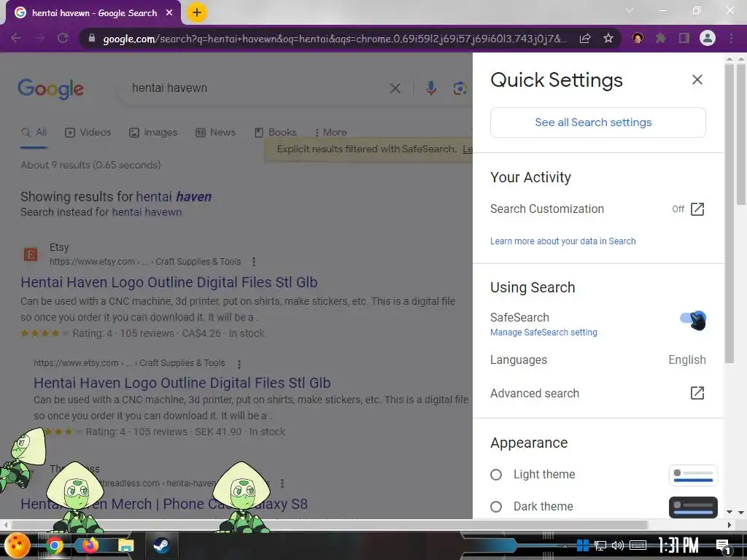Viewport: 747px width, 560px height.
Task: Open Search Customization external link icon
Action: click(697, 209)
